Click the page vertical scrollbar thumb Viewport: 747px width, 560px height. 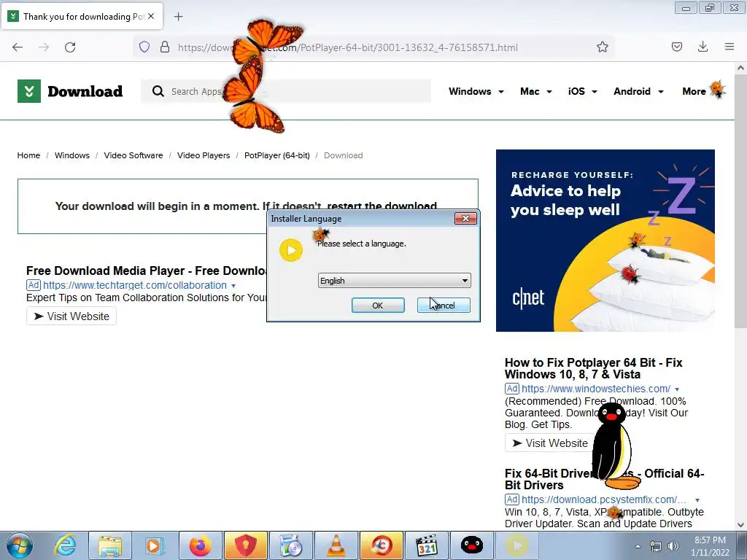click(x=740, y=200)
